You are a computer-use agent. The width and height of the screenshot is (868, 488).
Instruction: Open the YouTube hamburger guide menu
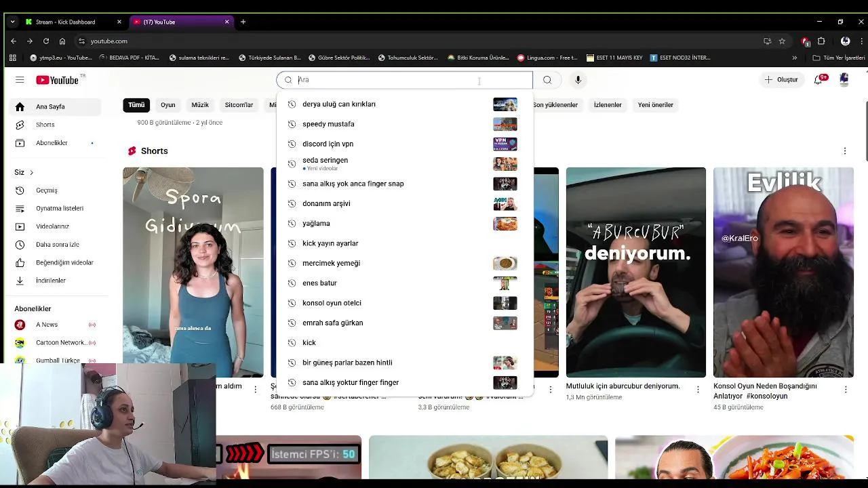coord(20,80)
